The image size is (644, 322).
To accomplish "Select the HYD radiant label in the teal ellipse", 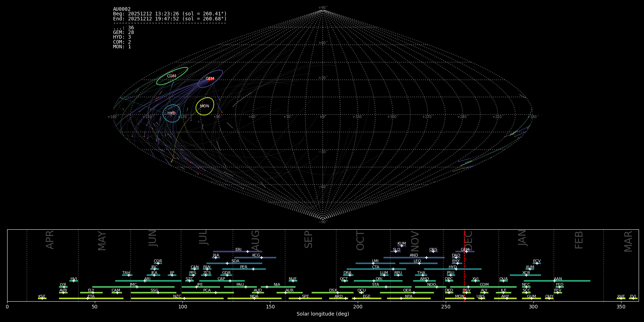I will pyautogui.click(x=171, y=113).
